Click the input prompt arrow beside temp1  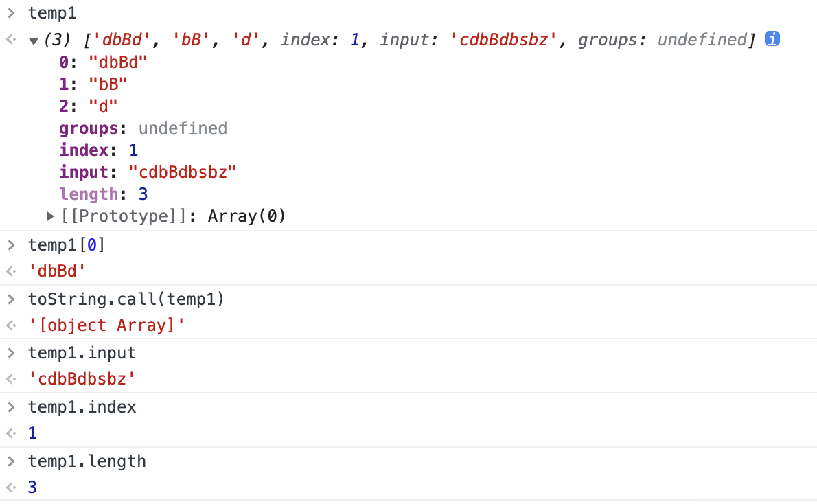coord(12,13)
